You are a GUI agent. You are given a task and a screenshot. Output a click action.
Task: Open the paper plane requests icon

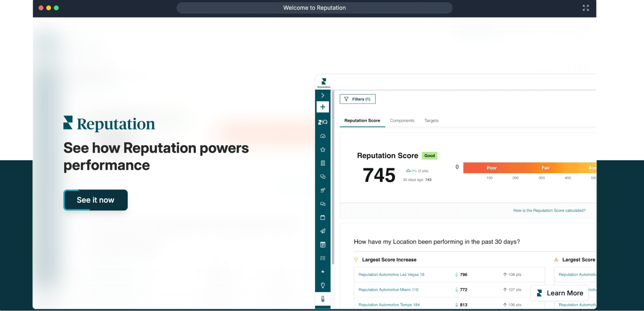point(322,231)
